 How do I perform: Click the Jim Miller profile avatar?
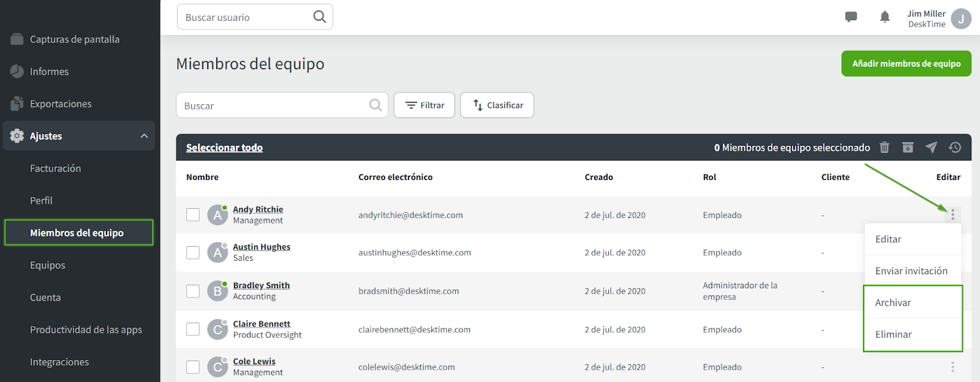tap(961, 19)
